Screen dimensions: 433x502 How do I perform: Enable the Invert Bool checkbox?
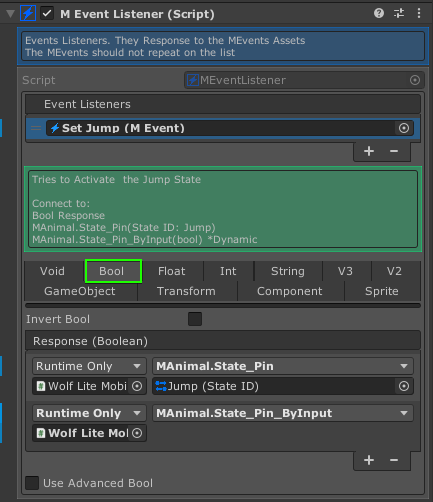[195, 319]
